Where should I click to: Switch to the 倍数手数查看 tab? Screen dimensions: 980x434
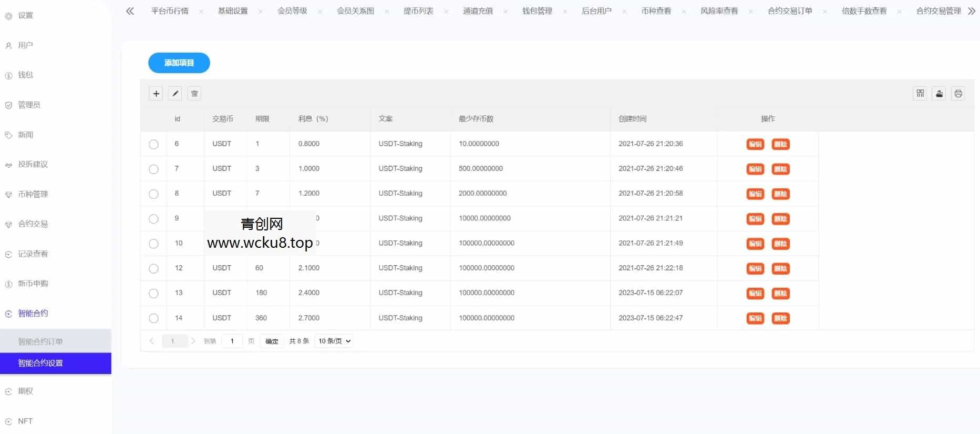click(x=864, y=11)
